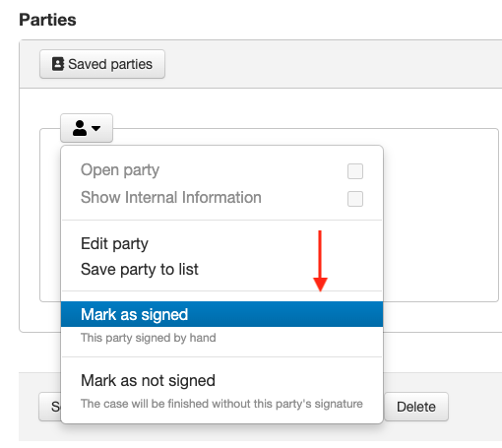Collapse the party menu via caret arrow
The image size is (502, 448).
coord(96,128)
